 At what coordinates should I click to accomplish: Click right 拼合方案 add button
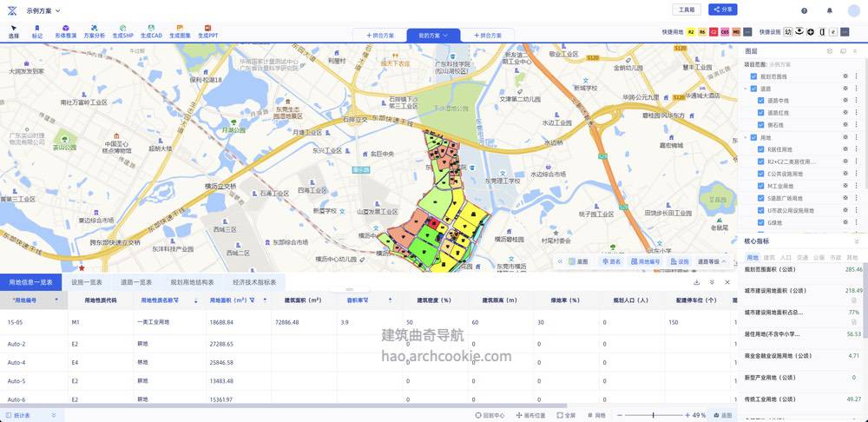(x=488, y=36)
